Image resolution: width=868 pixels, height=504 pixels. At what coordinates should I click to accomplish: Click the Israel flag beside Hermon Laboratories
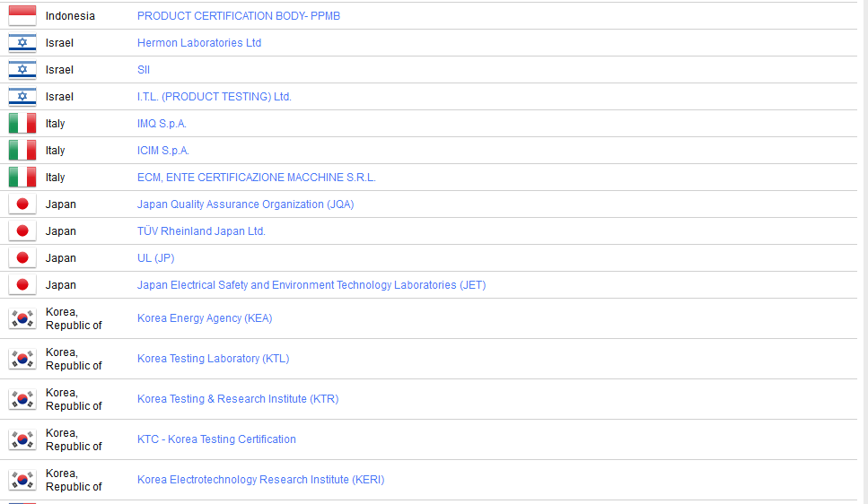click(22, 43)
